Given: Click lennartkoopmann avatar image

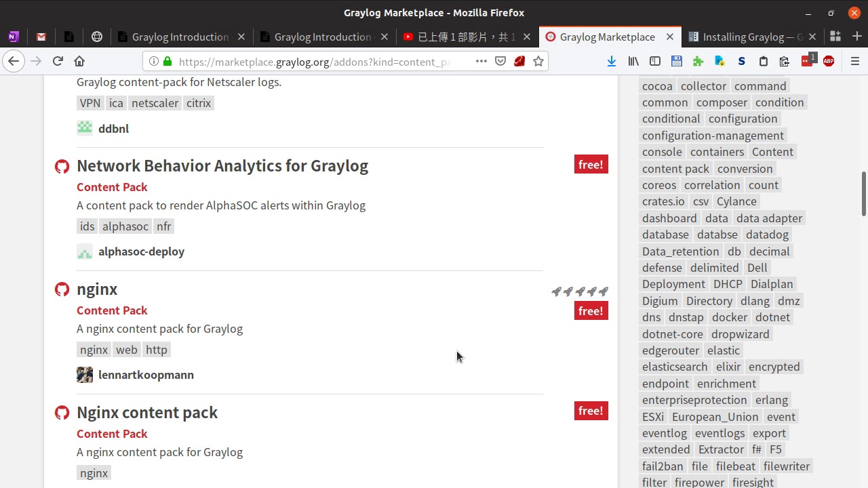Looking at the screenshot, I should 85,375.
